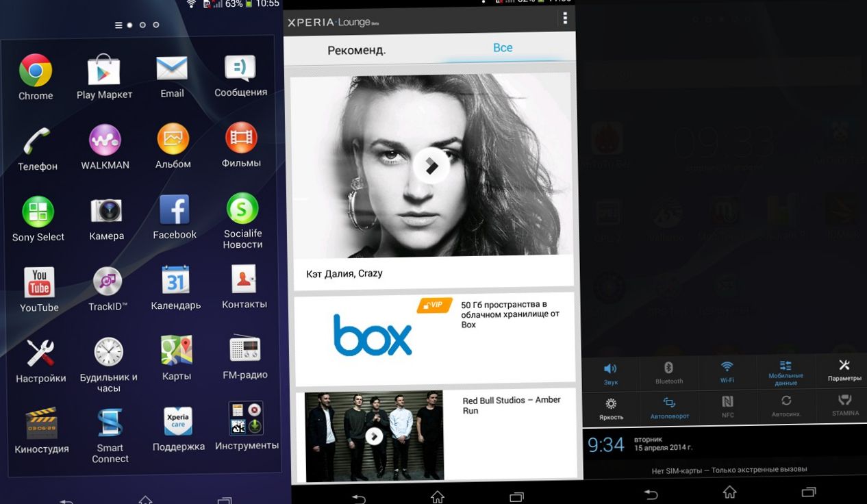The image size is (867, 504).
Task: Launch Play Маркет from the app drawer
Action: [x=104, y=71]
